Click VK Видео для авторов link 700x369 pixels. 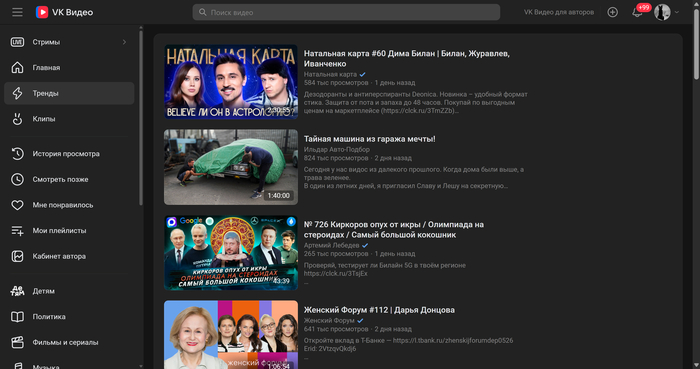(x=558, y=12)
